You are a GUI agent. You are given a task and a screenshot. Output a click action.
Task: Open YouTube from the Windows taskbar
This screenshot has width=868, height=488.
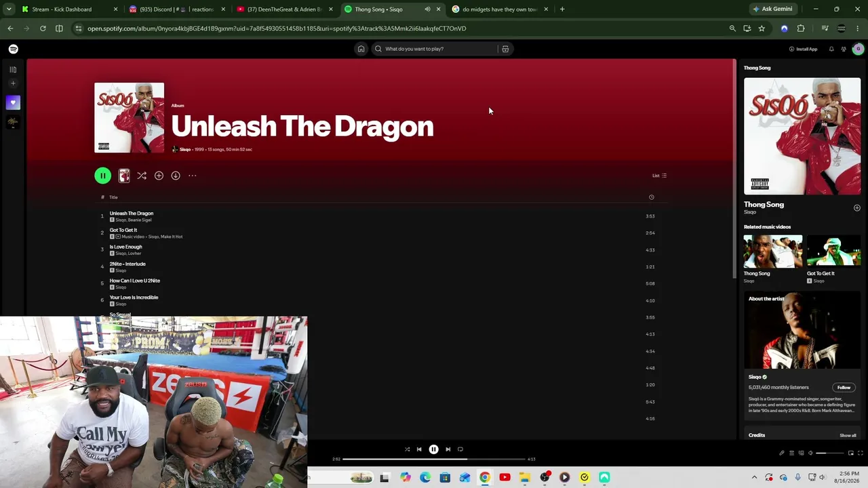pos(505,477)
